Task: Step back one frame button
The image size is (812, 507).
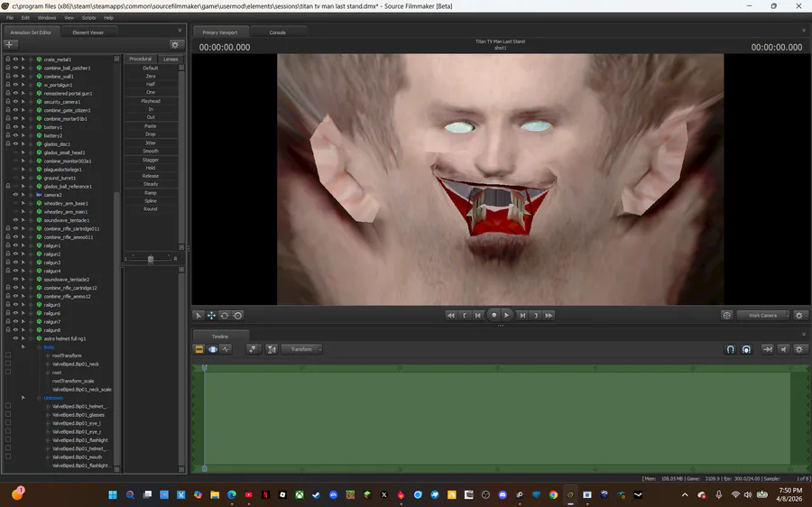Action: (x=478, y=316)
